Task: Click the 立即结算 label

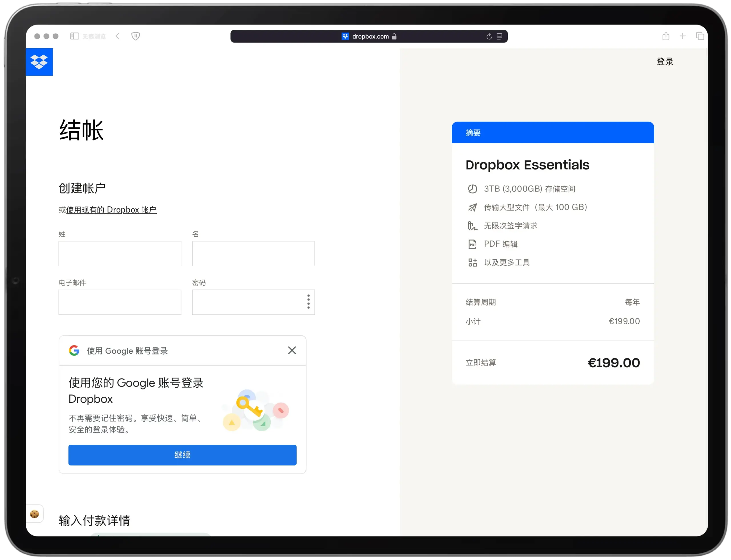Action: coord(481,363)
